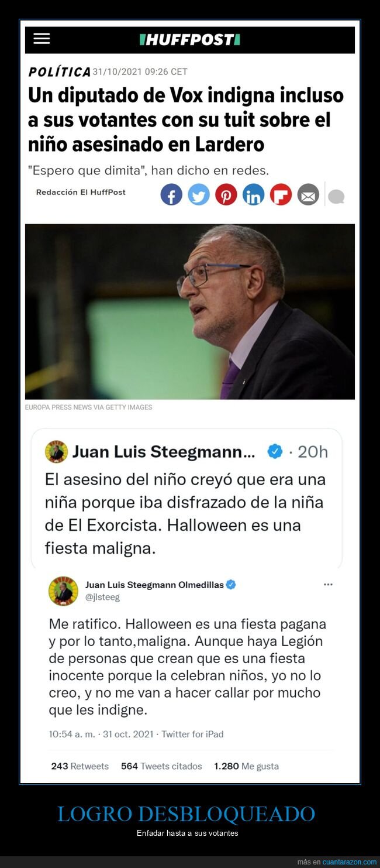
Task: Click Steegmann's avatar in the quoted tweet
Action: (x=56, y=452)
